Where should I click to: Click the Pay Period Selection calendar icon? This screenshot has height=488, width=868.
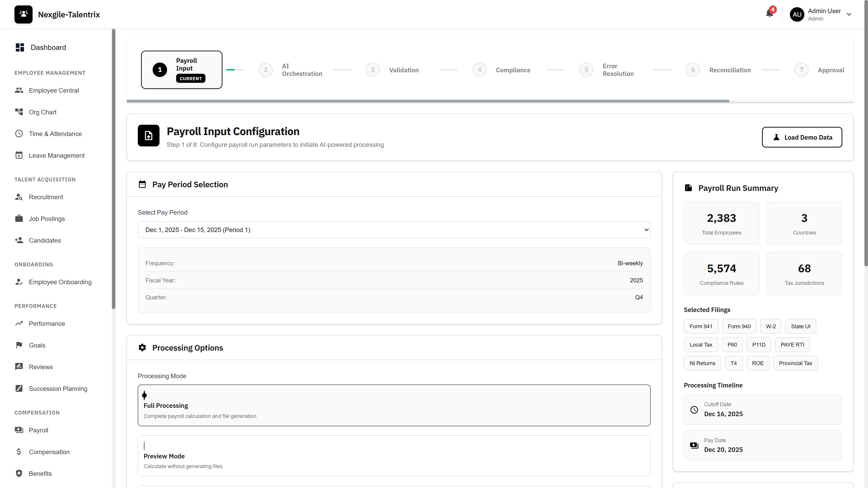pyautogui.click(x=142, y=184)
